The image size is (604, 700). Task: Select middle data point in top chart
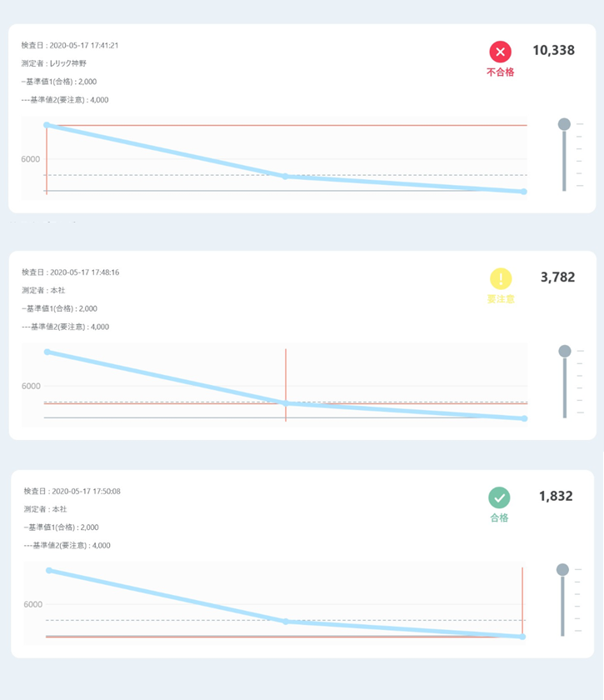[285, 177]
